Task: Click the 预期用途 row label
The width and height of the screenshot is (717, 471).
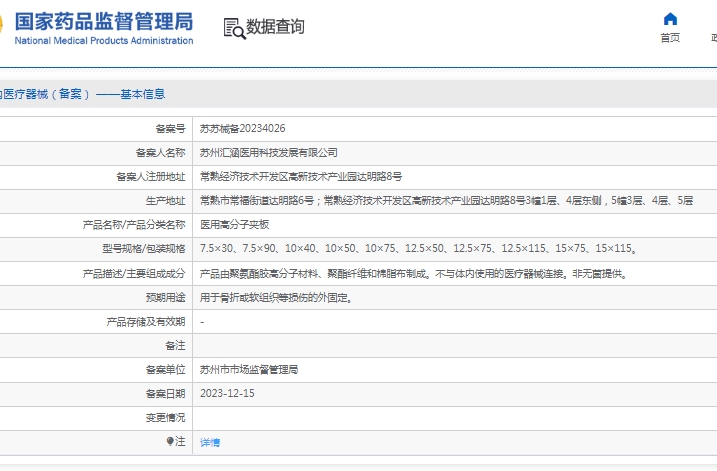Action: coord(166,298)
